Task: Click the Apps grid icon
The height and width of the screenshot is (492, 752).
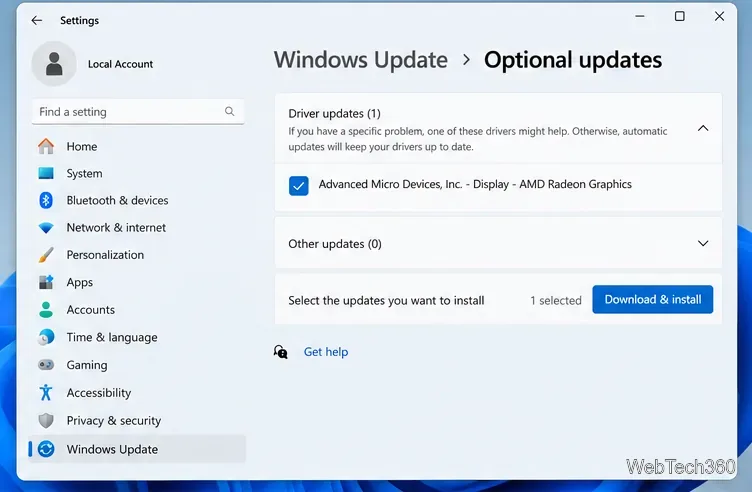Action: (x=46, y=282)
